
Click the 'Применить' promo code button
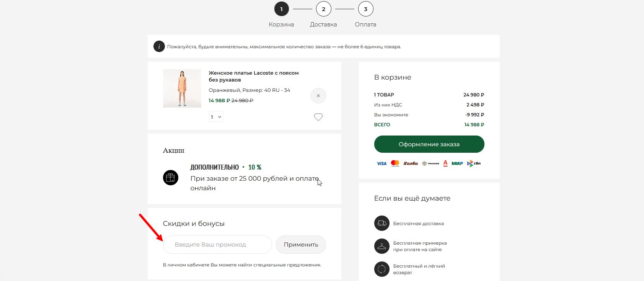point(301,245)
